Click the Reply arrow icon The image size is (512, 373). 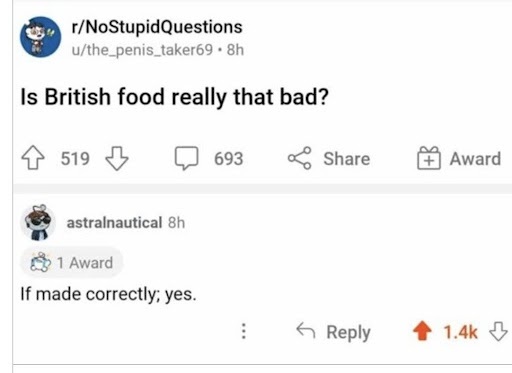(306, 330)
